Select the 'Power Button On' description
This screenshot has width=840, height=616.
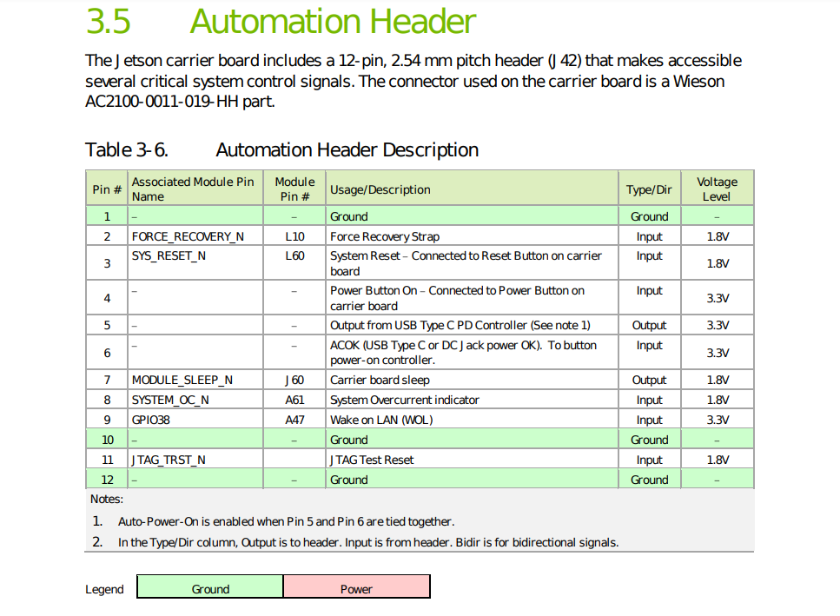tap(457, 298)
